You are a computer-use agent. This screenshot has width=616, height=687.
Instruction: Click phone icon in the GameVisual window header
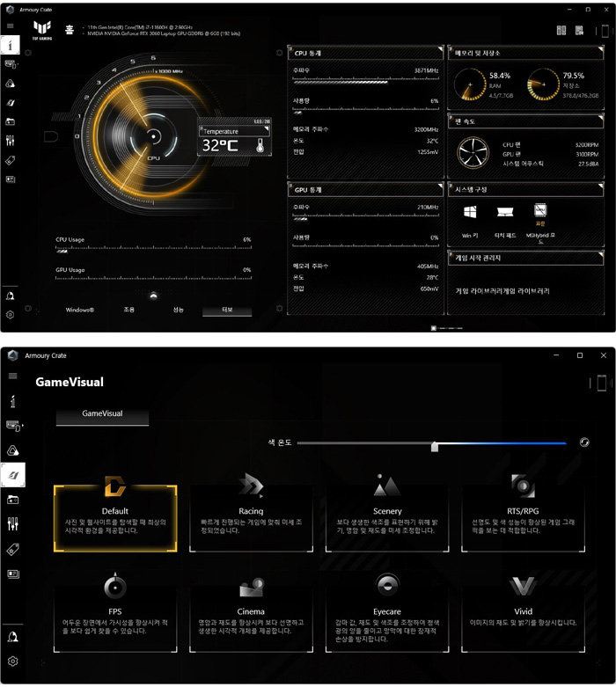602,383
